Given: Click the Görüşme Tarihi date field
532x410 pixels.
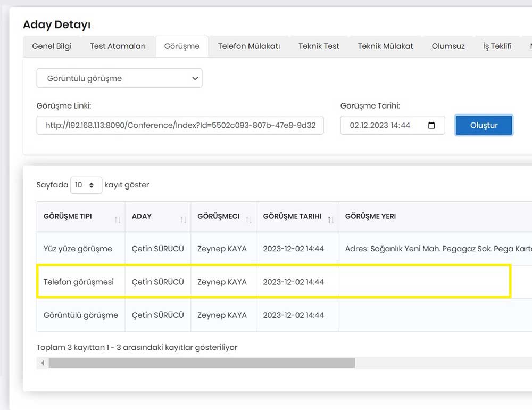Looking at the screenshot, I should point(393,125).
